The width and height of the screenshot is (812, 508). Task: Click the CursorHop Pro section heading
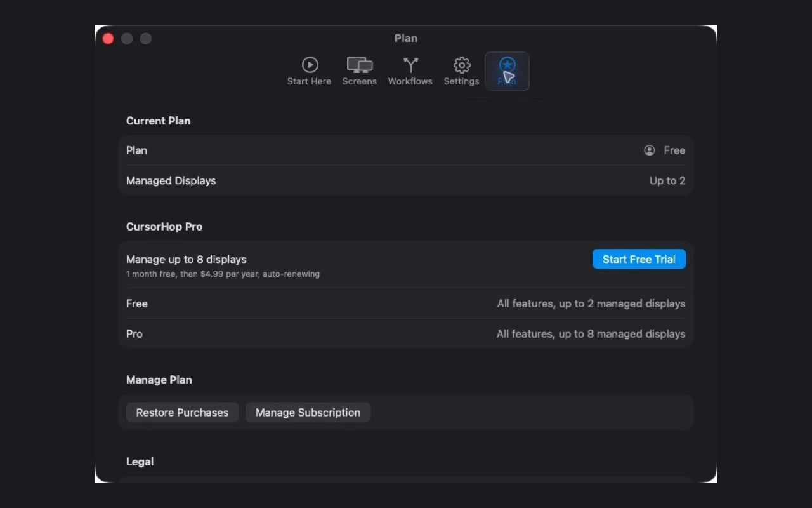[x=164, y=227]
